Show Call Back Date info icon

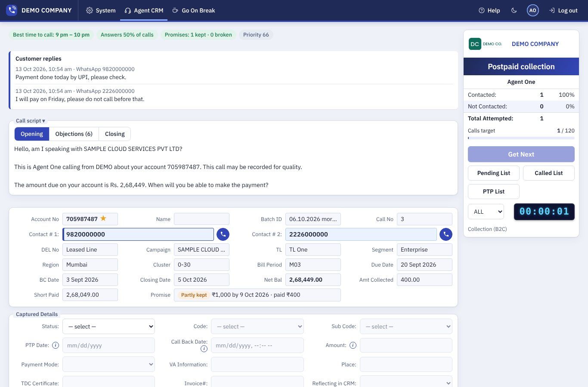click(204, 349)
